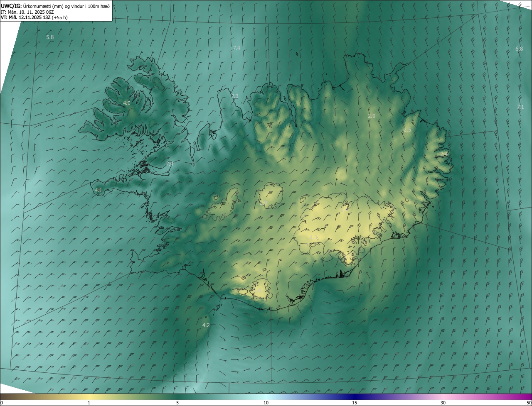Click the "UWC/IG: Úrkomumætti (mm)" title line
The width and height of the screenshot is (532, 406).
click(x=55, y=6)
